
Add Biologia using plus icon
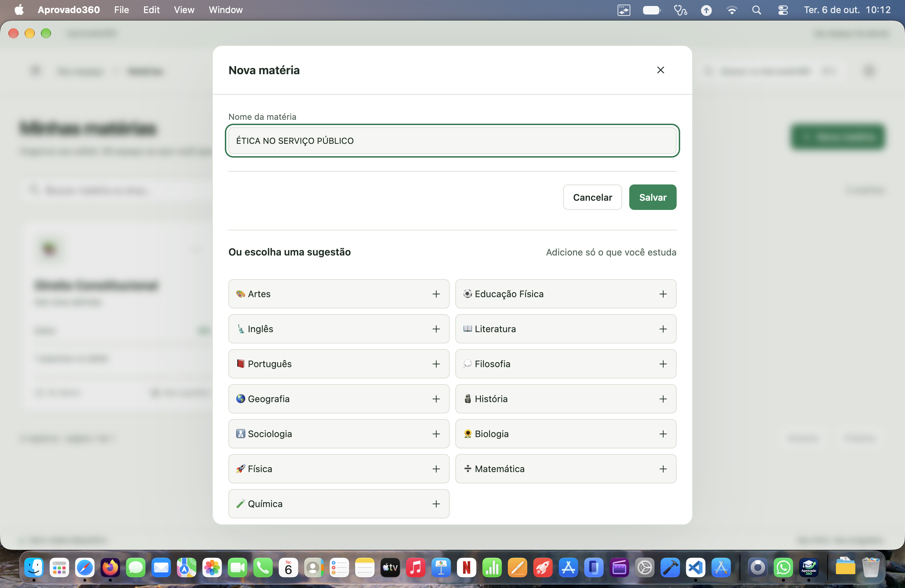point(663,434)
